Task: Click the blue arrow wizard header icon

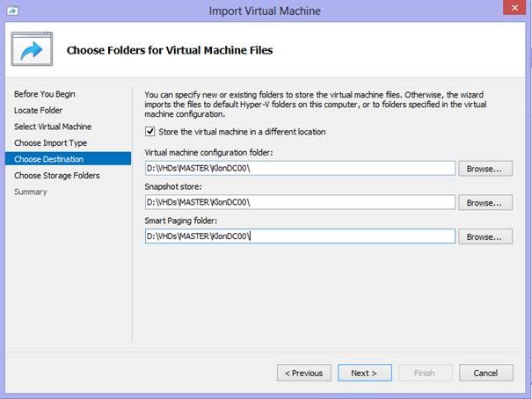Action: (32, 49)
